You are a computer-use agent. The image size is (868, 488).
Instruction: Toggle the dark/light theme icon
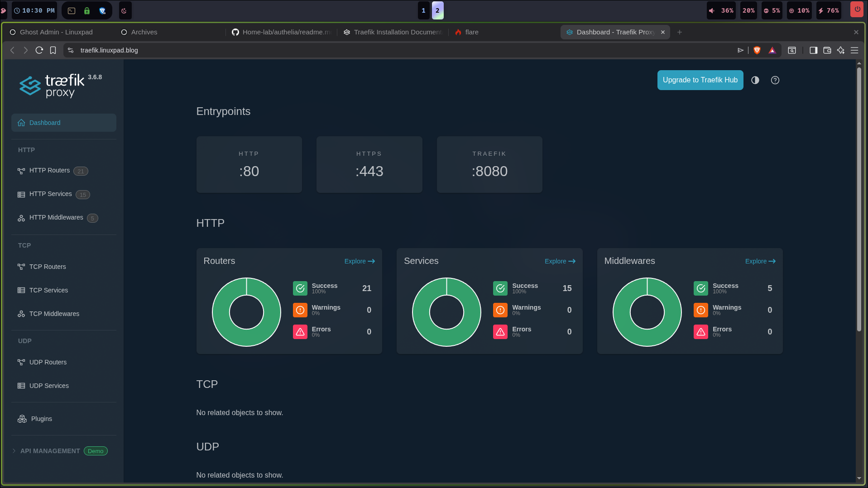pos(755,80)
